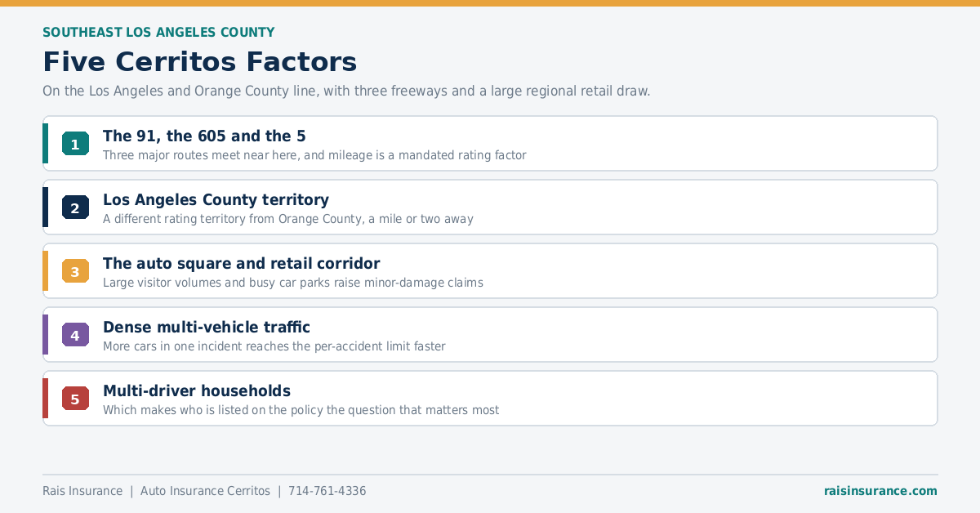Screen dimensions: 980x513
Task: Select 'Multi-driver households' heading
Action: tap(197, 391)
